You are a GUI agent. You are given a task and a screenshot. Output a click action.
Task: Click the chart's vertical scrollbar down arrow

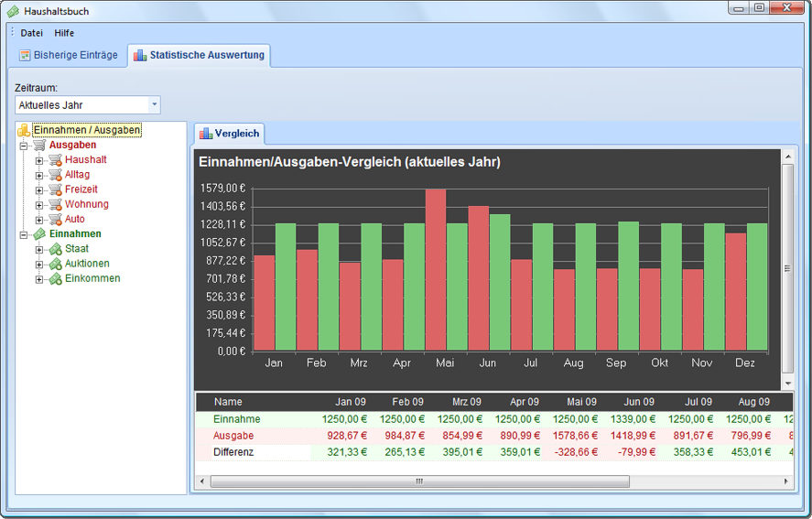[x=787, y=384]
